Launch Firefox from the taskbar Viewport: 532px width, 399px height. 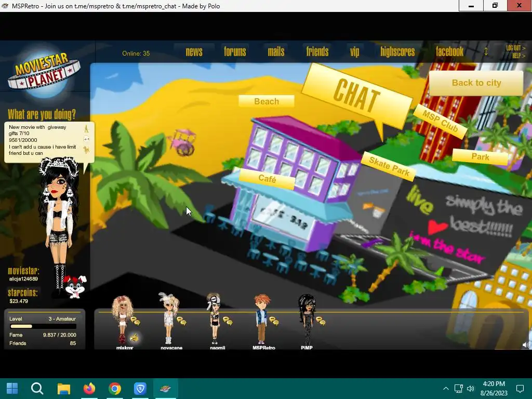89,389
